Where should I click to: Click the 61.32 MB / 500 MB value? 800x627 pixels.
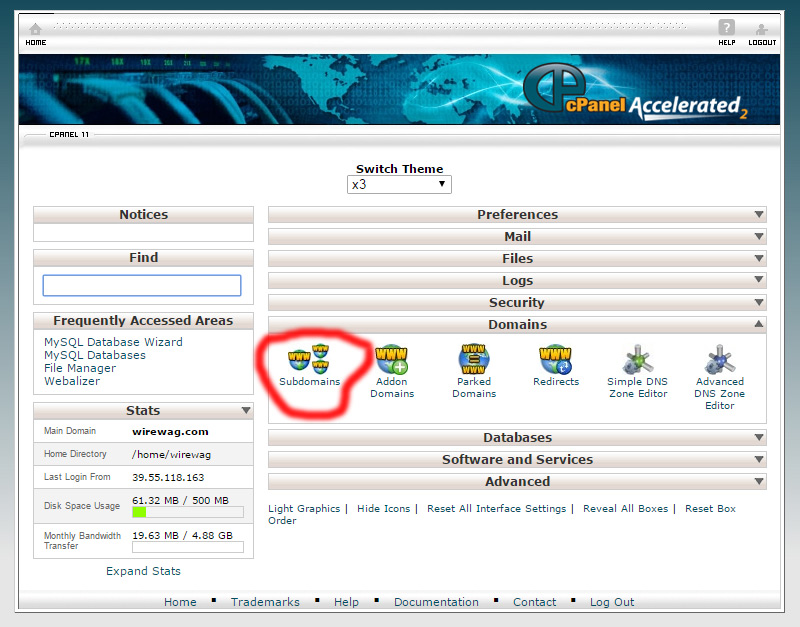click(x=180, y=500)
